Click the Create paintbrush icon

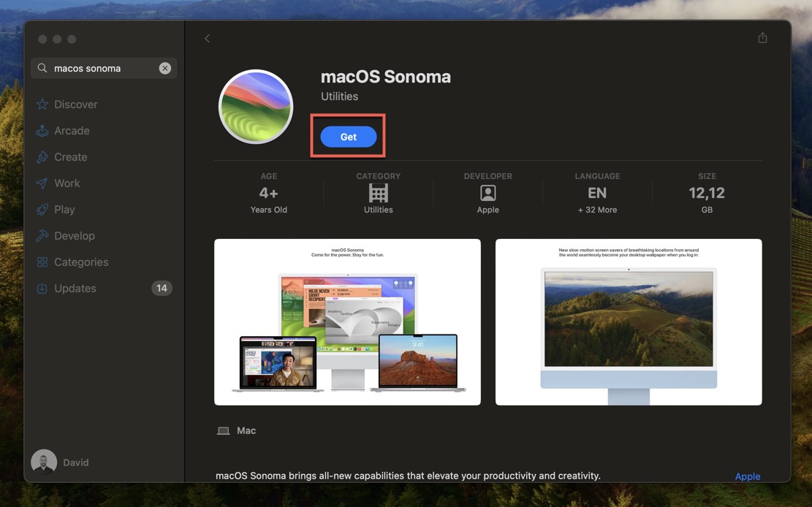point(42,157)
